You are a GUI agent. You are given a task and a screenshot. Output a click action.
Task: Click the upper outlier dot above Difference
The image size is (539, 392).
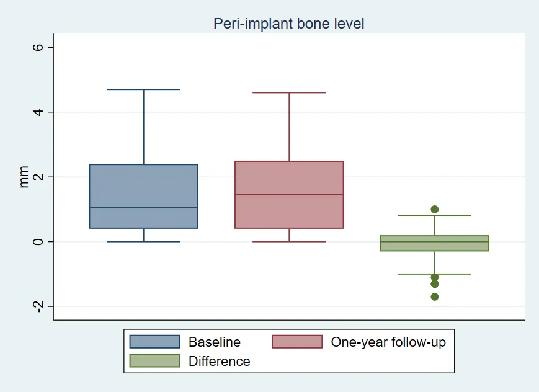435,209
